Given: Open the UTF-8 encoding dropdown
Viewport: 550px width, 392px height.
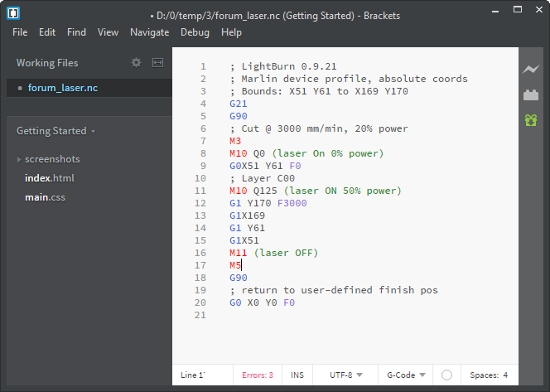Looking at the screenshot, I should point(345,375).
